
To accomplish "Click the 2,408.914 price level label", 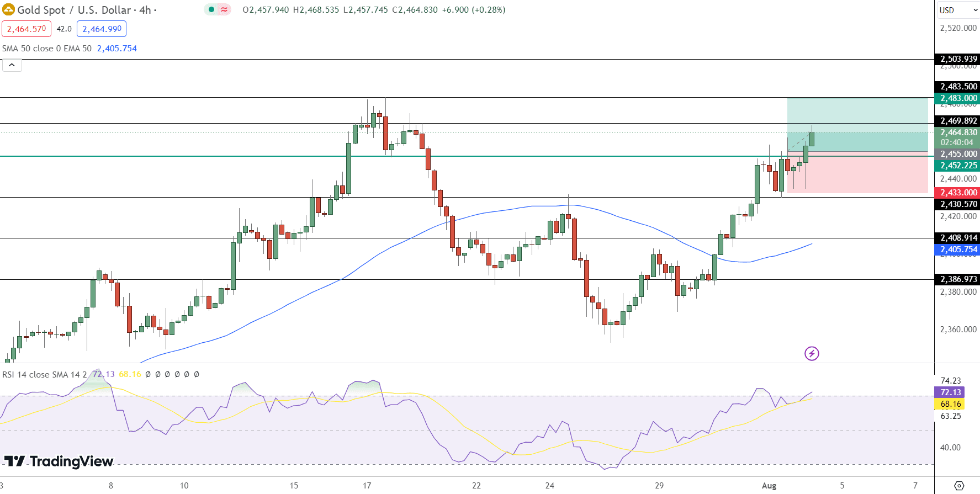I will (x=957, y=238).
